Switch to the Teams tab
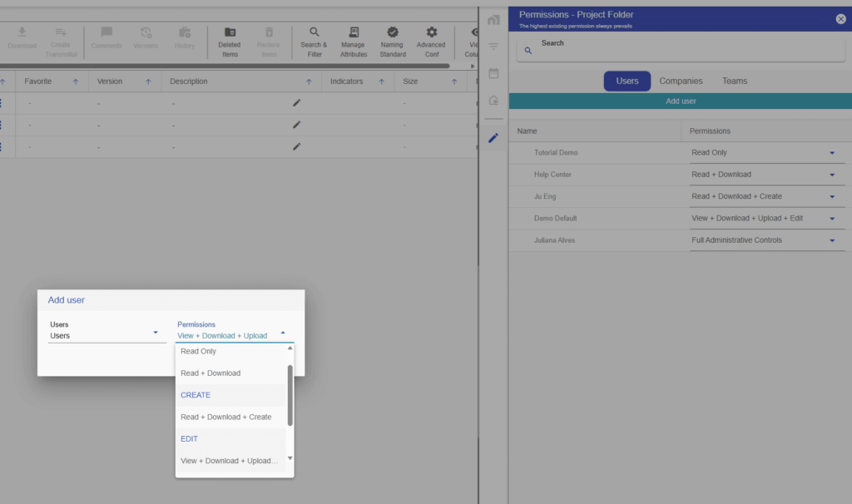Image resolution: width=852 pixels, height=504 pixels. [734, 82]
